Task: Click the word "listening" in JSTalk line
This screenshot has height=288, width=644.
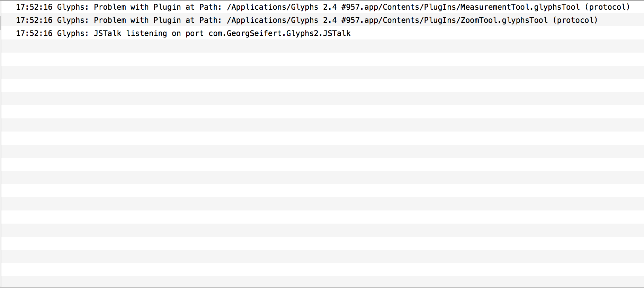Action: pos(146,33)
